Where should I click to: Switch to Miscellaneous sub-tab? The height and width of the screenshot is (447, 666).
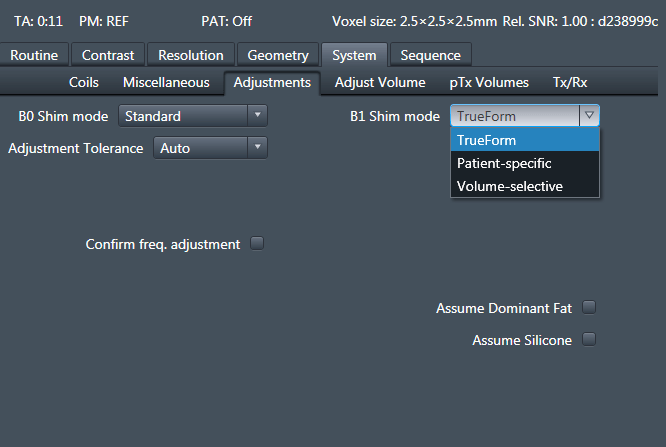(x=166, y=83)
